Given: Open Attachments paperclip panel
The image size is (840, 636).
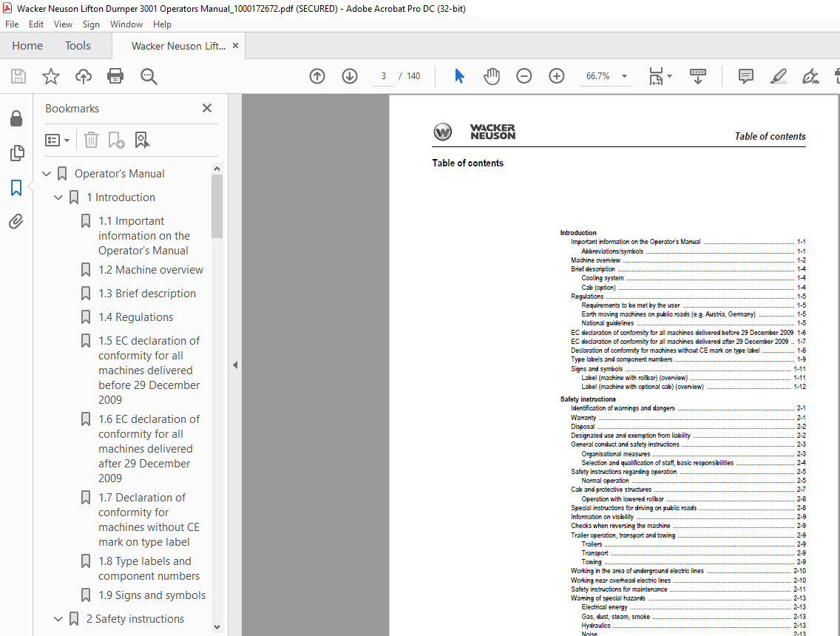Looking at the screenshot, I should (x=16, y=221).
